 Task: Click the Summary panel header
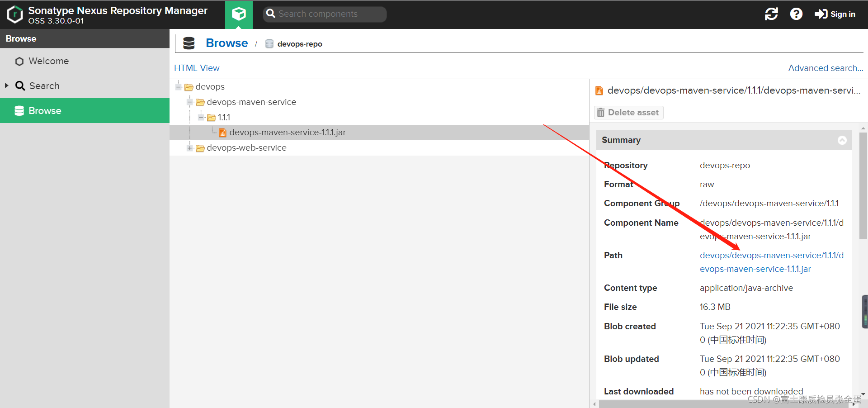[x=724, y=140]
